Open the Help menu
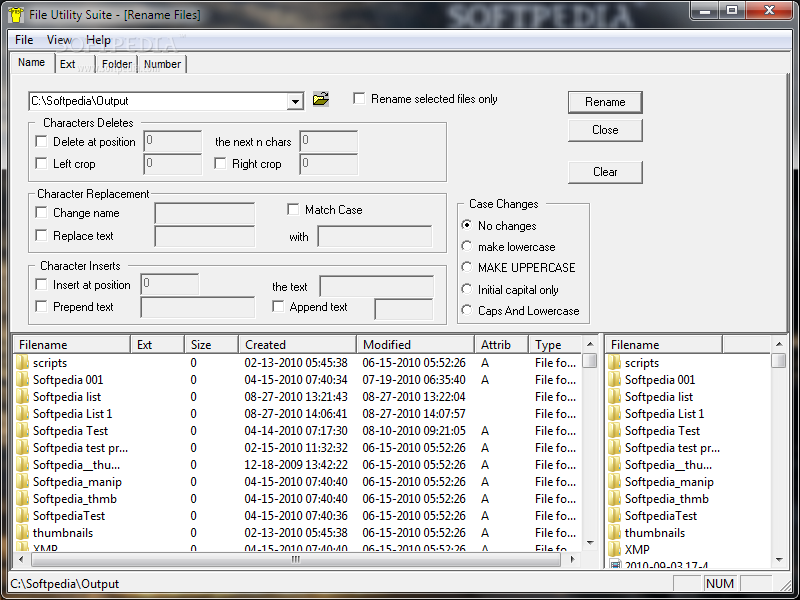 tap(98, 40)
